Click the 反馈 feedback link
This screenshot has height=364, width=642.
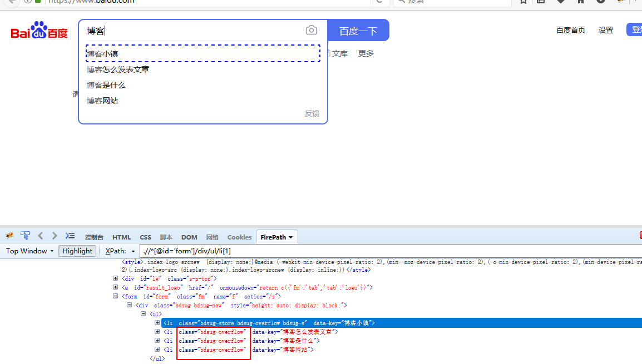coord(312,114)
